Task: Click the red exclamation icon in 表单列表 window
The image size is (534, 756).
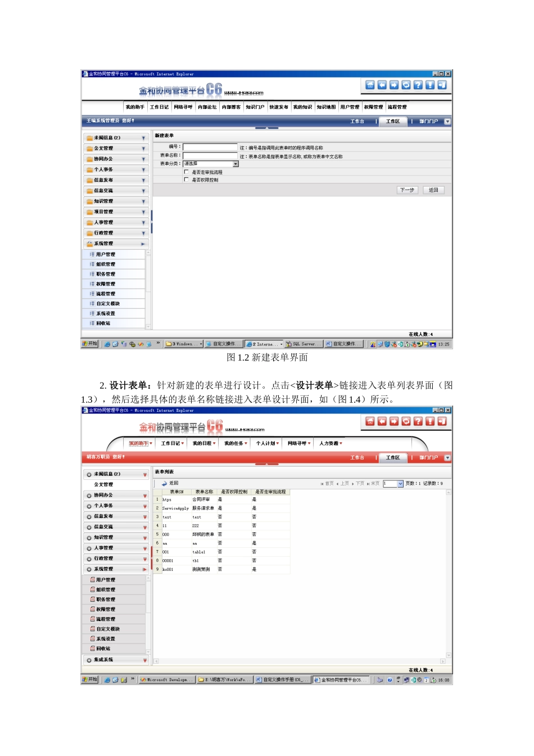Action: (x=430, y=421)
